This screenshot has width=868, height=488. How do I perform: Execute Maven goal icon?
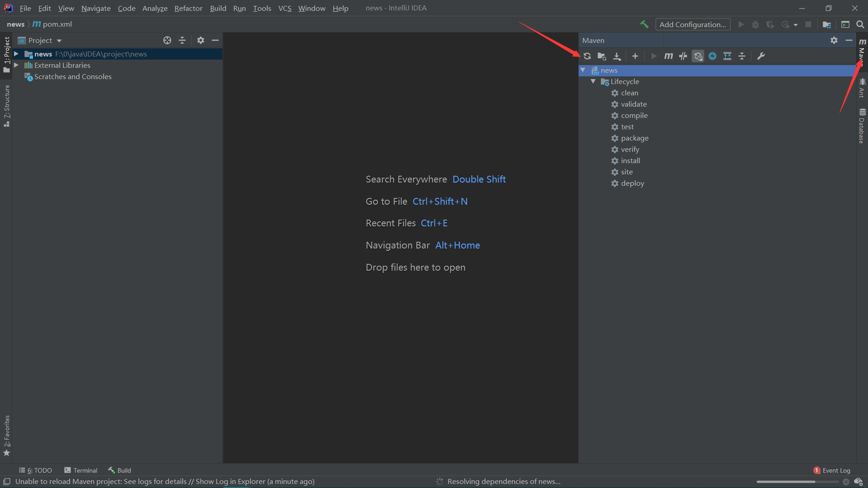point(668,56)
